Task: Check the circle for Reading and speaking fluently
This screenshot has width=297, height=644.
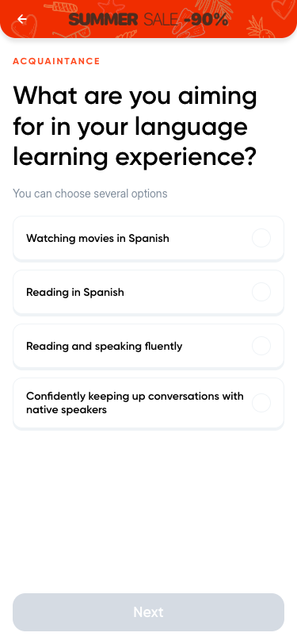Action: tap(261, 346)
